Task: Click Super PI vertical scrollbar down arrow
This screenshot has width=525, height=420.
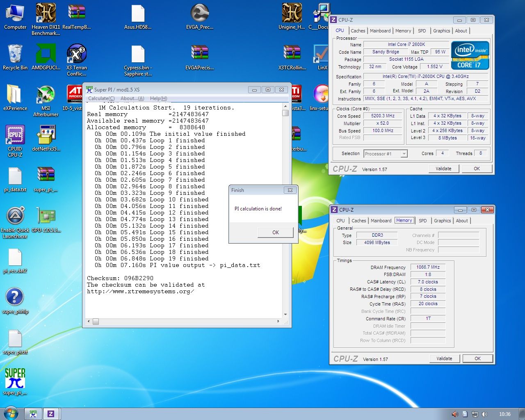Action: pos(285,315)
